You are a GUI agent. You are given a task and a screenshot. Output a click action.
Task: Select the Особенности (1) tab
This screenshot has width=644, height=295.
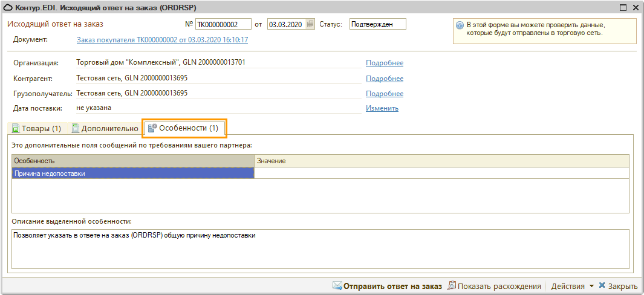(x=184, y=128)
